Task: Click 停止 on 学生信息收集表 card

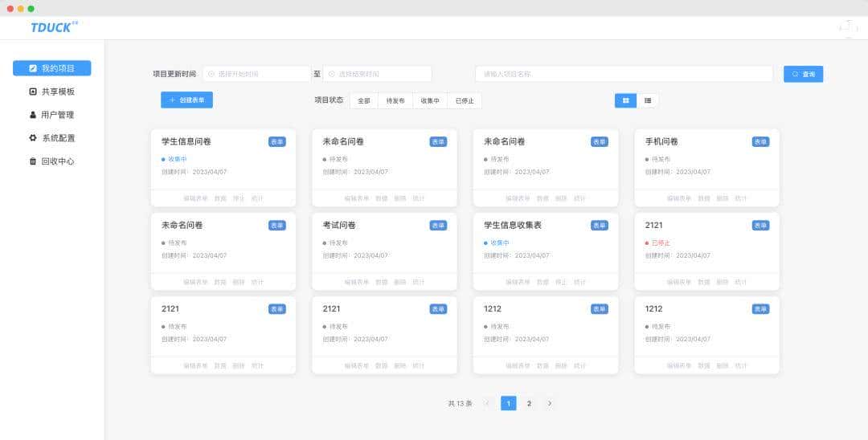Action: pyautogui.click(x=561, y=282)
